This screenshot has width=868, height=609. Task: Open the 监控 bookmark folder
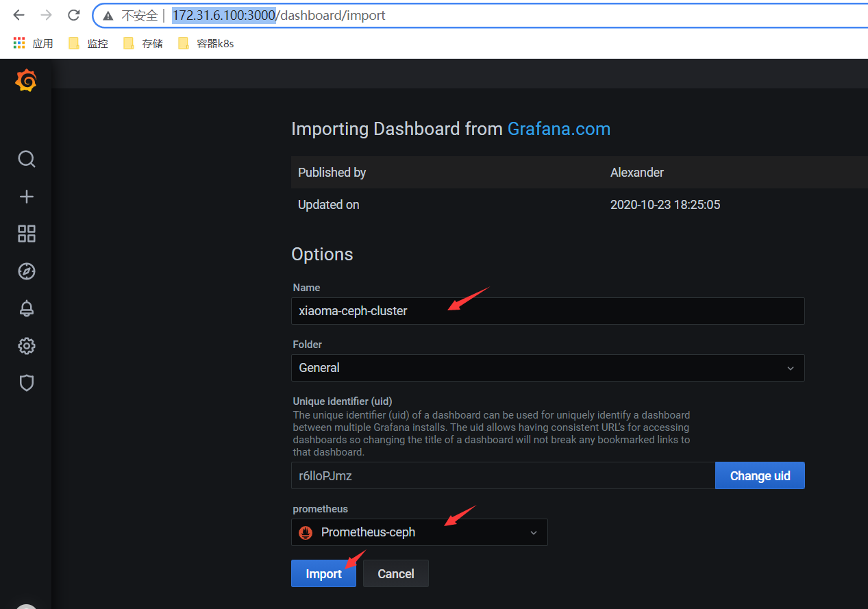pyautogui.click(x=88, y=43)
